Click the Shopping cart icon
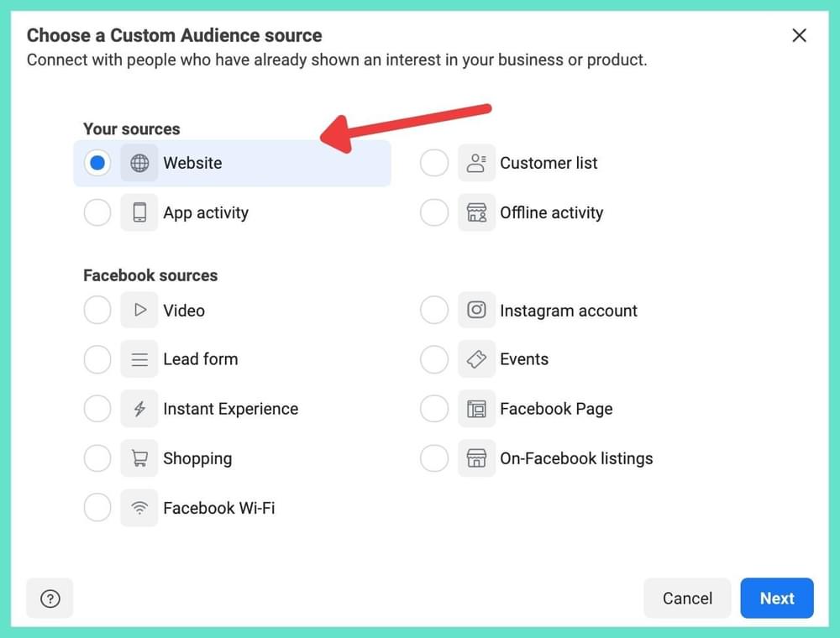This screenshot has height=638, width=840. tap(139, 458)
